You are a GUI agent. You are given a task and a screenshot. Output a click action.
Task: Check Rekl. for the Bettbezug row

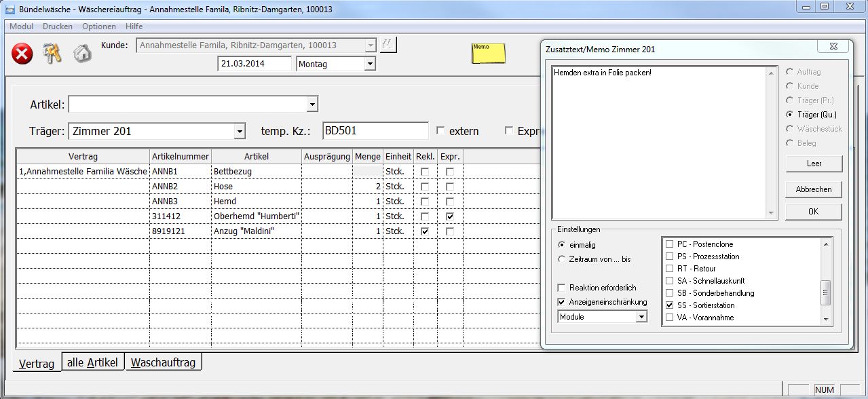coord(425,172)
